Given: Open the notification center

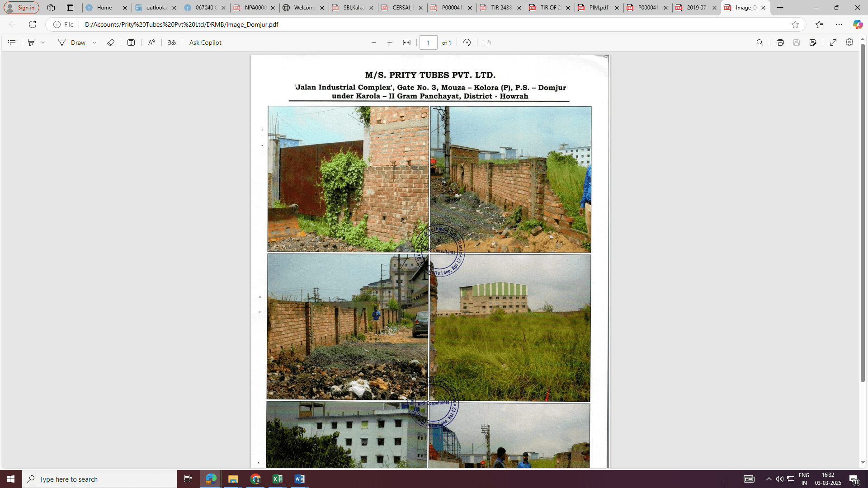Looking at the screenshot, I should click(854, 479).
